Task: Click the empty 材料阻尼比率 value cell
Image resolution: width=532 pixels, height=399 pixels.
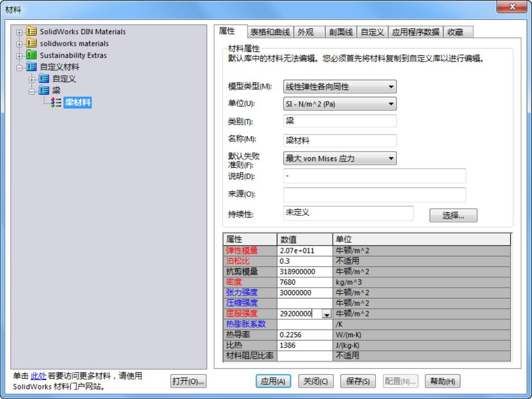Action: pos(305,356)
